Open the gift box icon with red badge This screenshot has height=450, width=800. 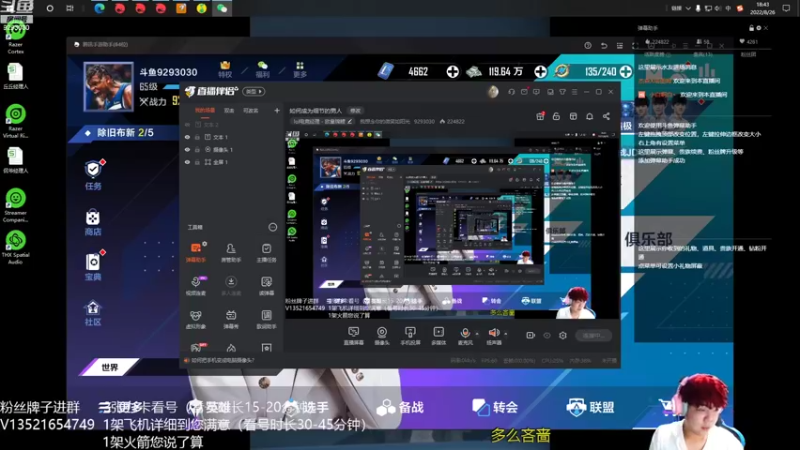pyautogui.click(x=540, y=116)
